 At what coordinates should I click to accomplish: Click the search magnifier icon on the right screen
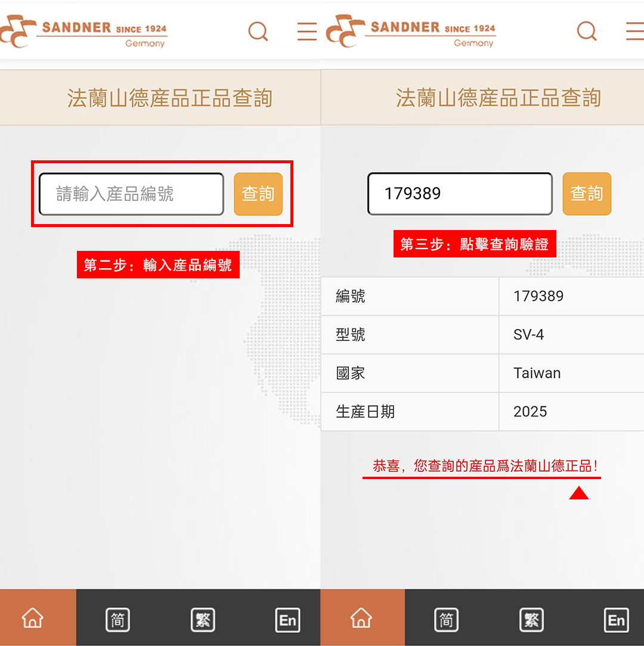coord(586,31)
